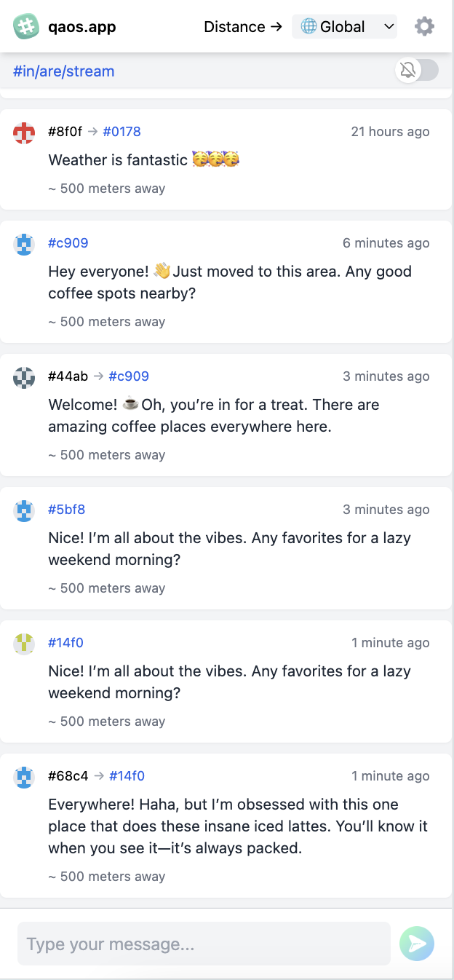The image size is (454, 980).
Task: Click the avatar next to #68c4
Action: click(24, 778)
